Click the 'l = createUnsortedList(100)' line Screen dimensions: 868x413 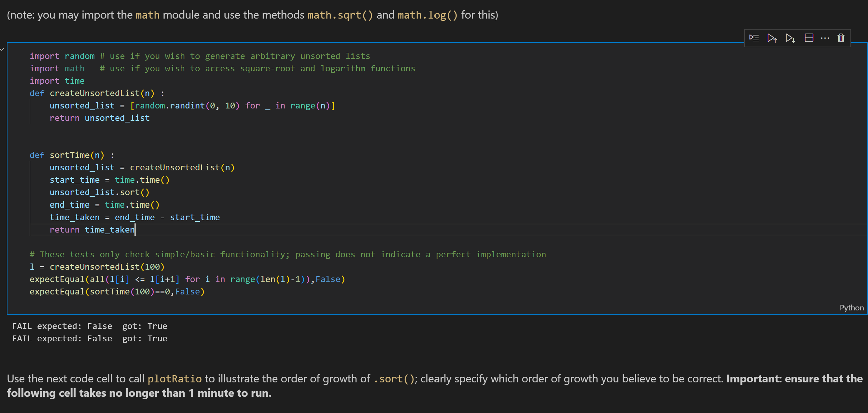click(x=97, y=267)
